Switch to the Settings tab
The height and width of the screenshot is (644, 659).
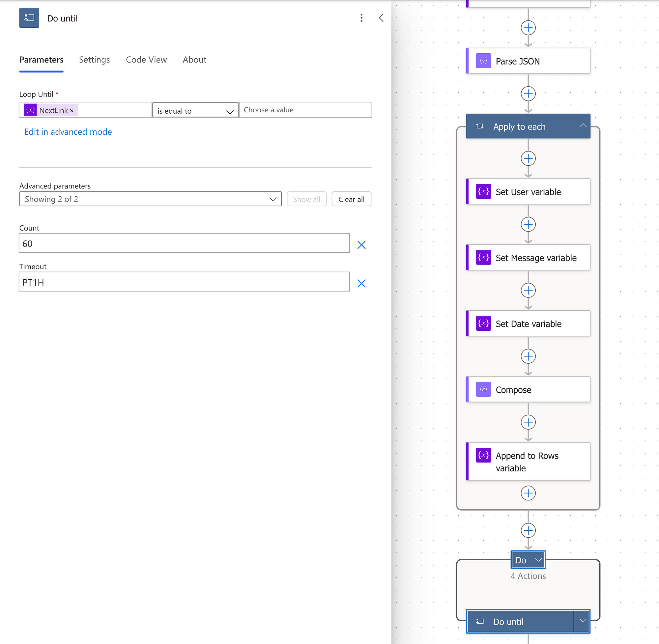click(x=94, y=60)
